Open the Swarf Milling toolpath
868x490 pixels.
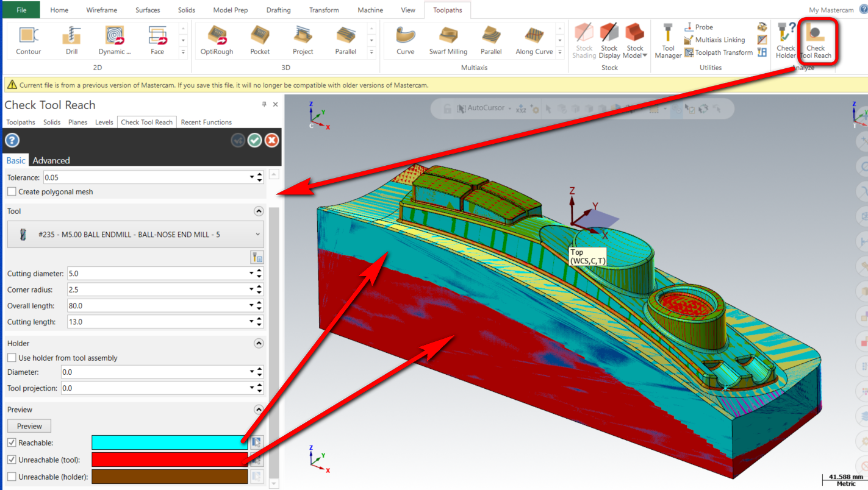[448, 40]
